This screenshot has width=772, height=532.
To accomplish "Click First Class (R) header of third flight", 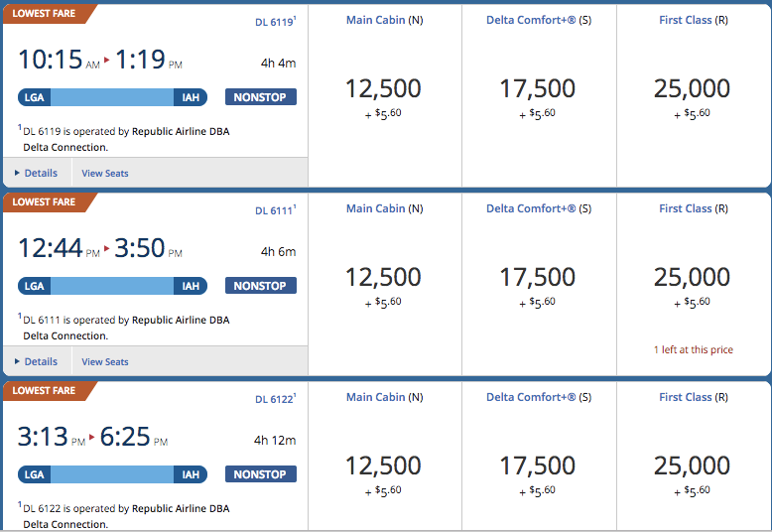I will pyautogui.click(x=694, y=398).
